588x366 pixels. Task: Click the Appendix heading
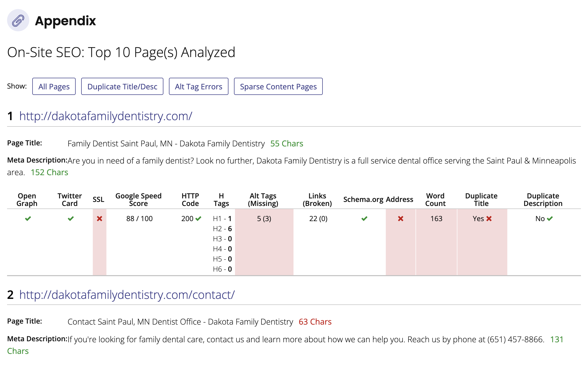(65, 21)
